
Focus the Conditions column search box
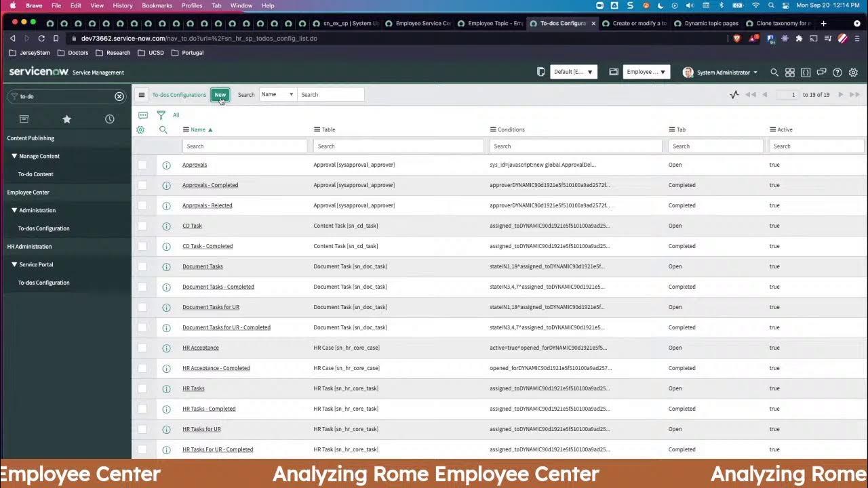[x=576, y=146]
